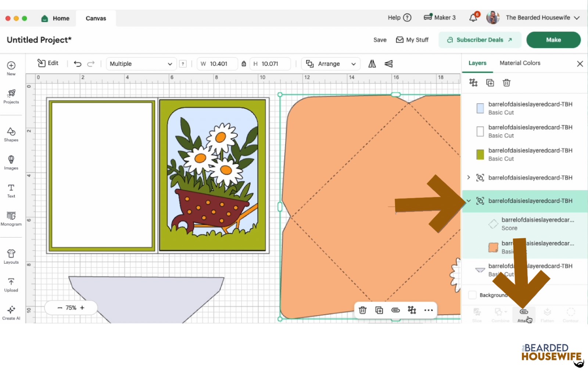Click the green Make button
588x374 pixels.
(553, 40)
